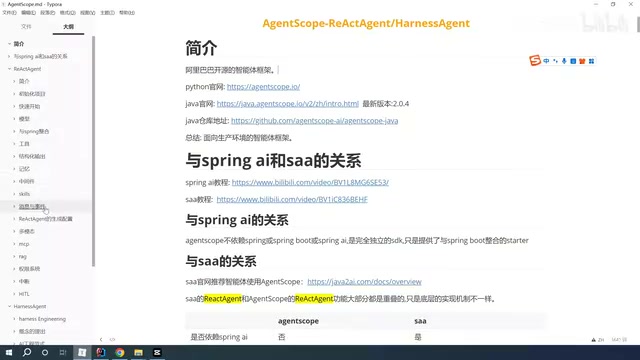Open the taskbar search magnifier
Image resolution: width=640 pixels, height=360 pixels.
(27, 352)
